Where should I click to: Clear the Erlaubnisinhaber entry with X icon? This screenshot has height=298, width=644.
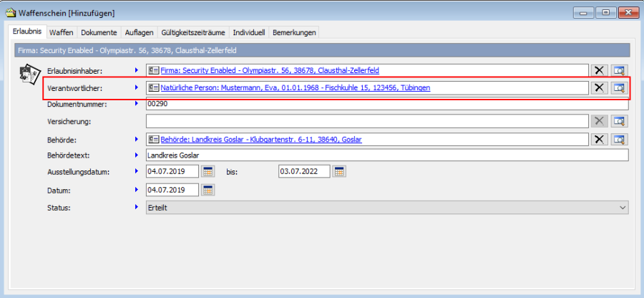coord(599,70)
